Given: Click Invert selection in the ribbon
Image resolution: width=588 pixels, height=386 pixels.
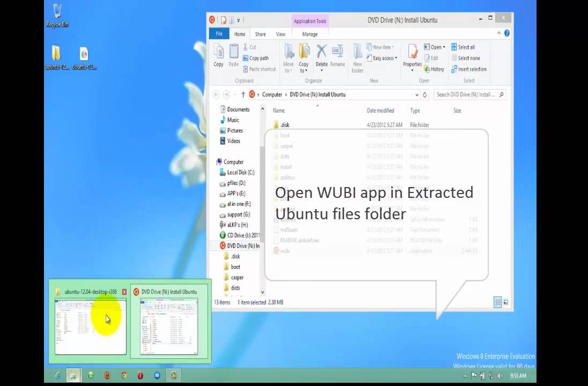Looking at the screenshot, I should click(x=469, y=69).
